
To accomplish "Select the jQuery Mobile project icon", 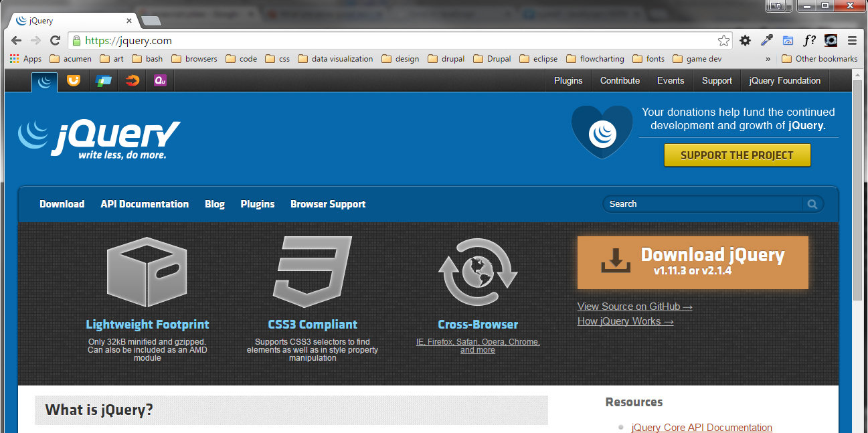I will (103, 81).
